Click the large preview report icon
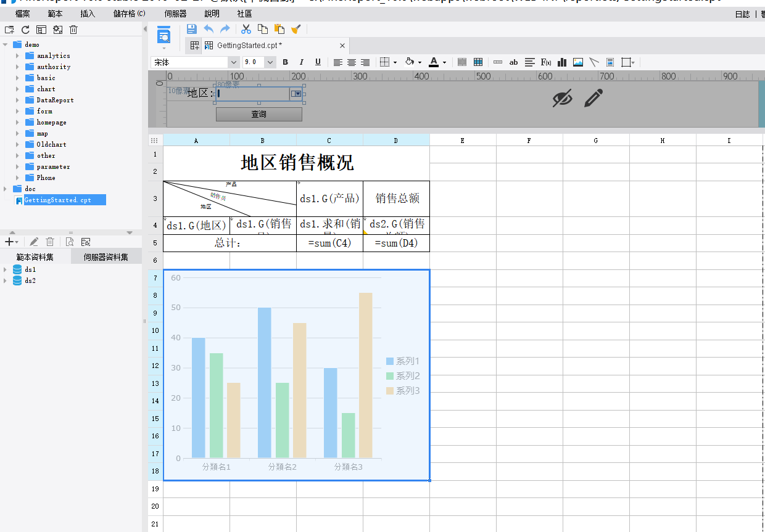 pos(163,35)
